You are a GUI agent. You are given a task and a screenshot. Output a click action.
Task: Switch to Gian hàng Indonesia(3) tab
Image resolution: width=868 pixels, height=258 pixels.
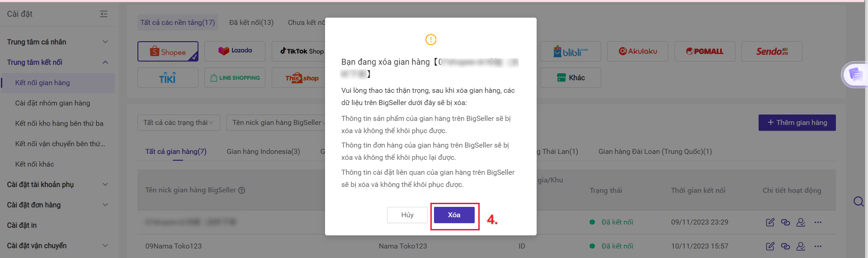tap(263, 152)
